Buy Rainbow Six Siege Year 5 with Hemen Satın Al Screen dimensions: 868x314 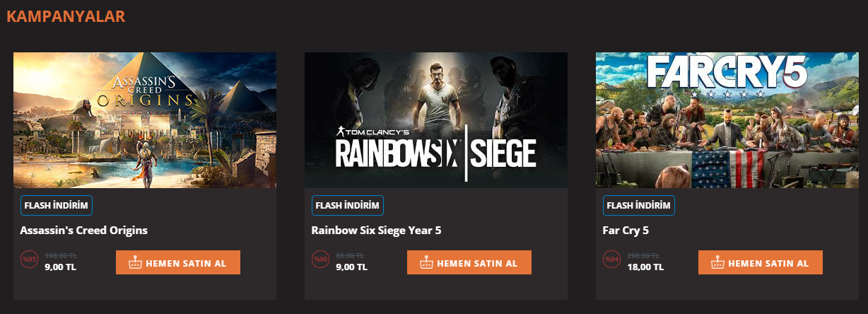tap(469, 262)
